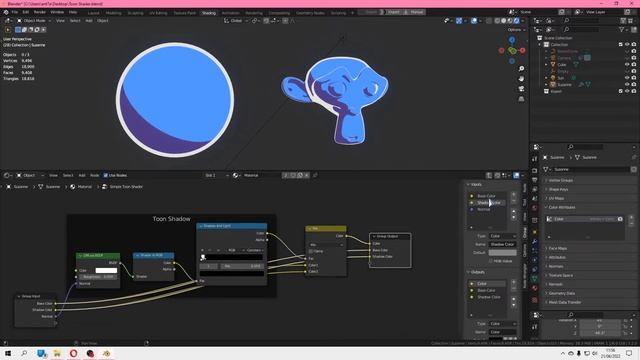Switch to the Geometry Nodes workspace tab
The image size is (640, 360).
(x=310, y=13)
